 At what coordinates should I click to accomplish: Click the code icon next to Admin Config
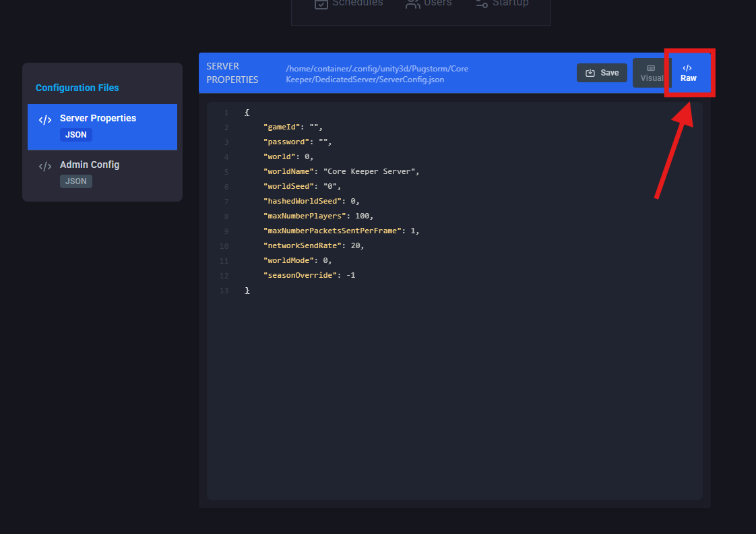pos(45,167)
